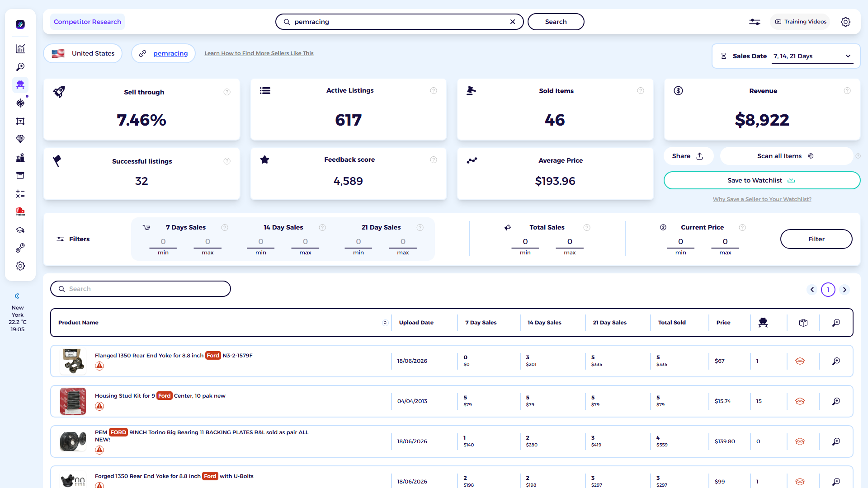Viewport: 868px width, 488px height.
Task: Click the Search button
Action: pos(556,22)
